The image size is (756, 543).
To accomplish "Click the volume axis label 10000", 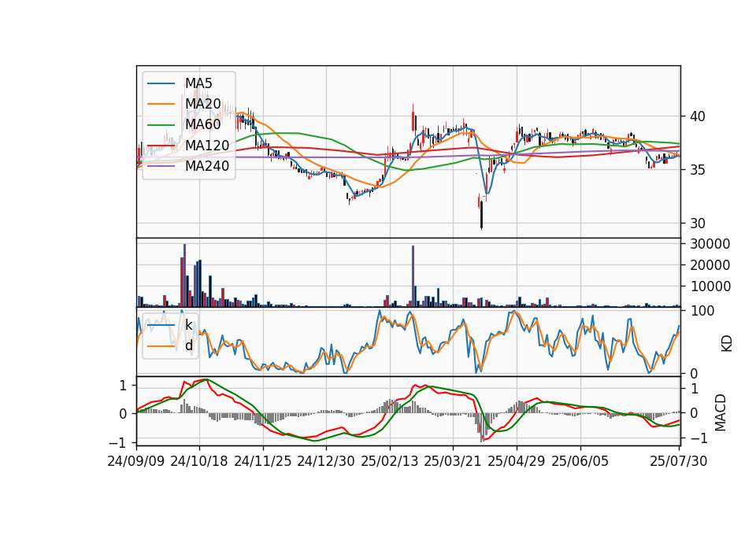I will [x=710, y=286].
